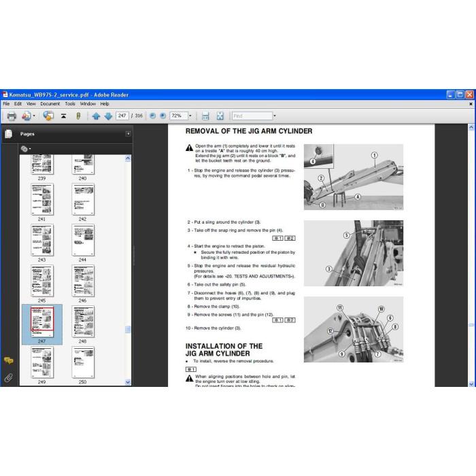Viewport: 476px width, 476px height.
Task: Click the "INSTALLATION OF THE JIG ARM CYLINDER" heading
Action: click(x=224, y=350)
